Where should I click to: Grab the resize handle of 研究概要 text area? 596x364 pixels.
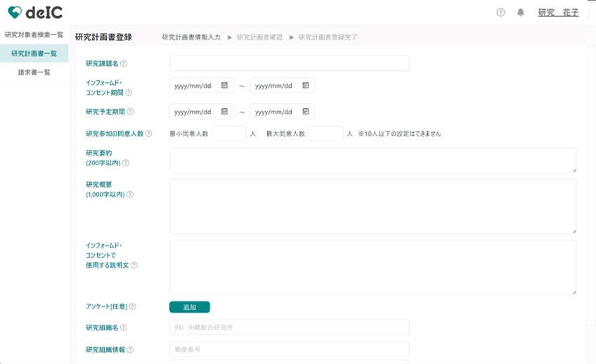pyautogui.click(x=574, y=231)
